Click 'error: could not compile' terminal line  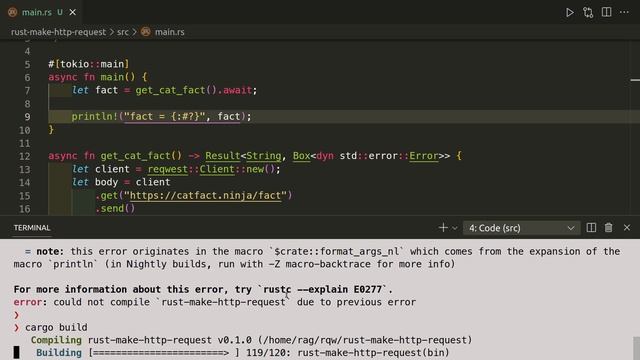click(215, 302)
